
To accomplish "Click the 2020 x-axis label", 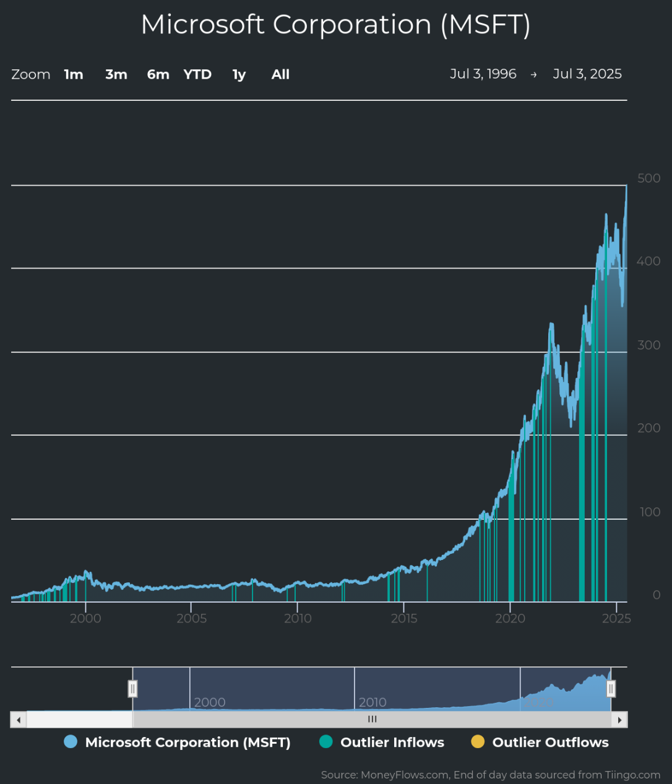I will tap(510, 619).
